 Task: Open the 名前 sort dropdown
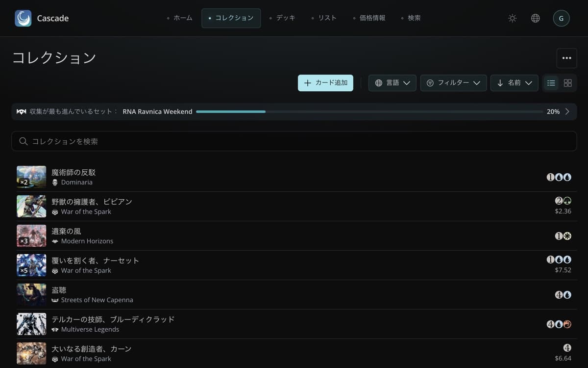point(514,83)
